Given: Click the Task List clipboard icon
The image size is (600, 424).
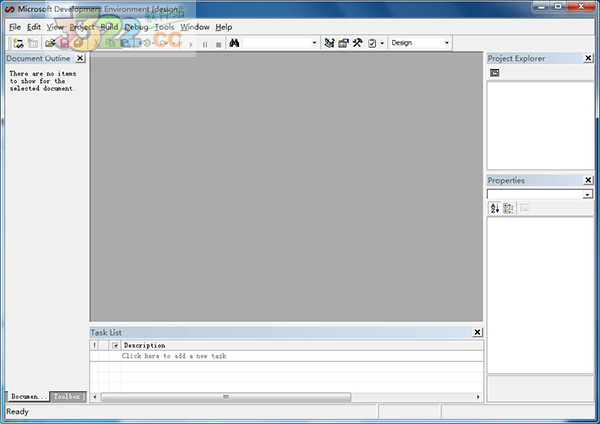Looking at the screenshot, I should (372, 43).
